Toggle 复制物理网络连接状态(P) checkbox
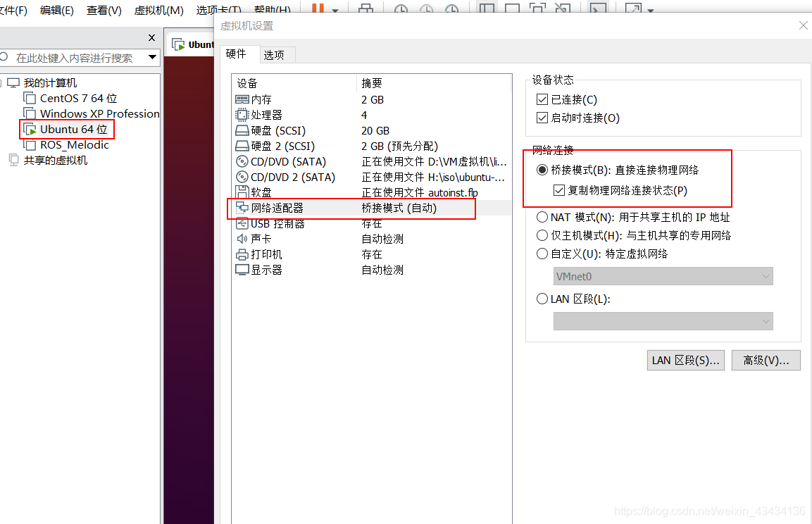Image resolution: width=812 pixels, height=524 pixels. click(558, 190)
